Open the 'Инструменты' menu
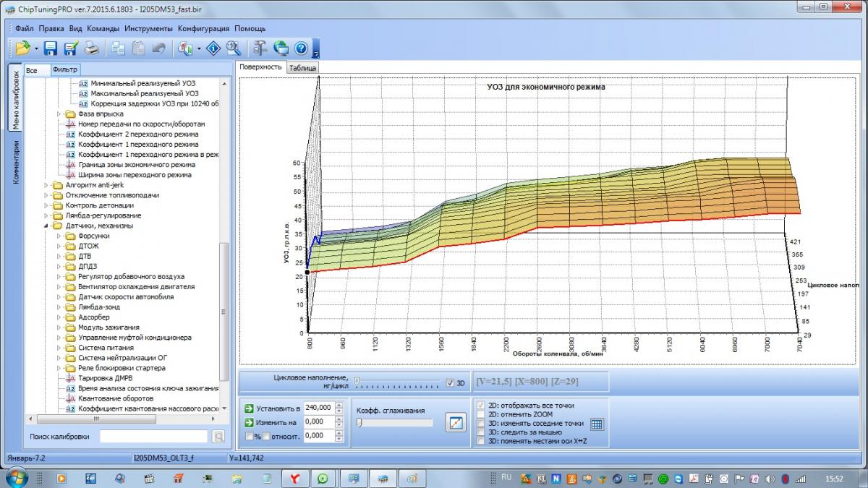Screen dimensions: 868x488 (x=148, y=28)
